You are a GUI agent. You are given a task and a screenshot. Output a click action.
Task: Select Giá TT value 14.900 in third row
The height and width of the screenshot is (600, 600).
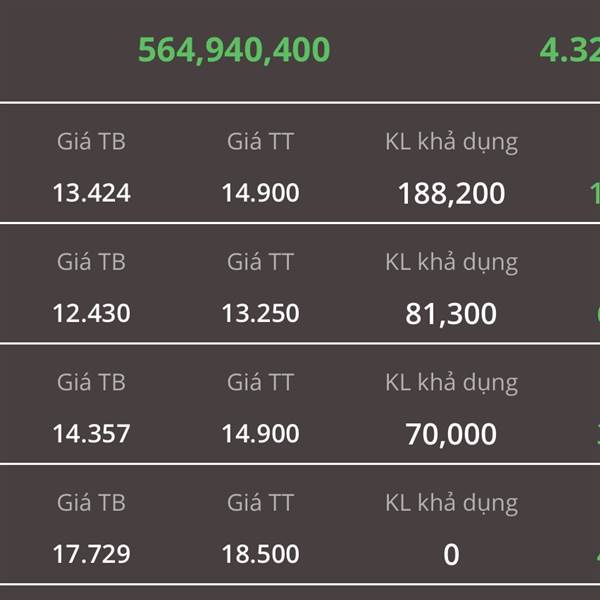(261, 434)
